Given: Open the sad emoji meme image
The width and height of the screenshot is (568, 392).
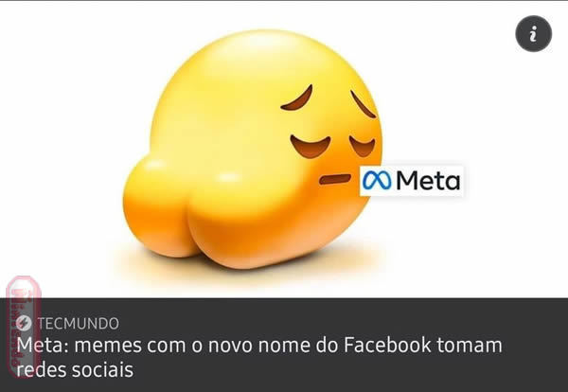Looking at the screenshot, I should click(284, 150).
